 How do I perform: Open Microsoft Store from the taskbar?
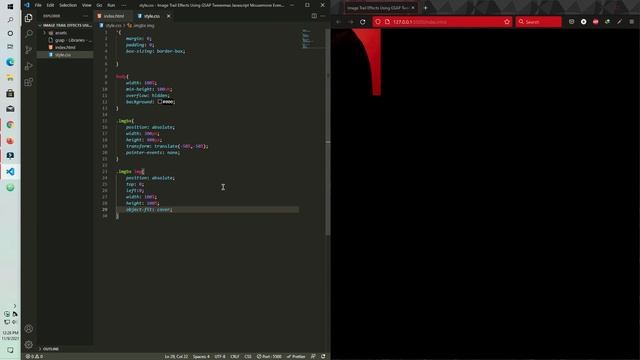click(x=10, y=93)
